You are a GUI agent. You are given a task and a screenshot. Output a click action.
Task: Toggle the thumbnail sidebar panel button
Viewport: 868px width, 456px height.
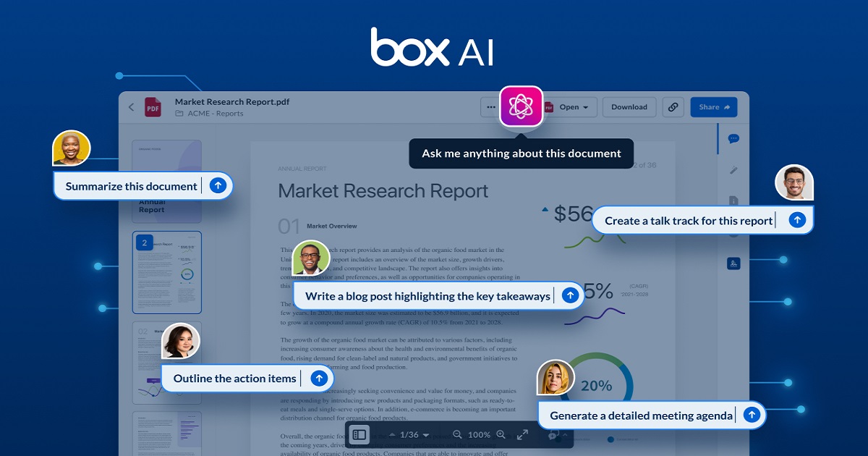[x=359, y=434]
